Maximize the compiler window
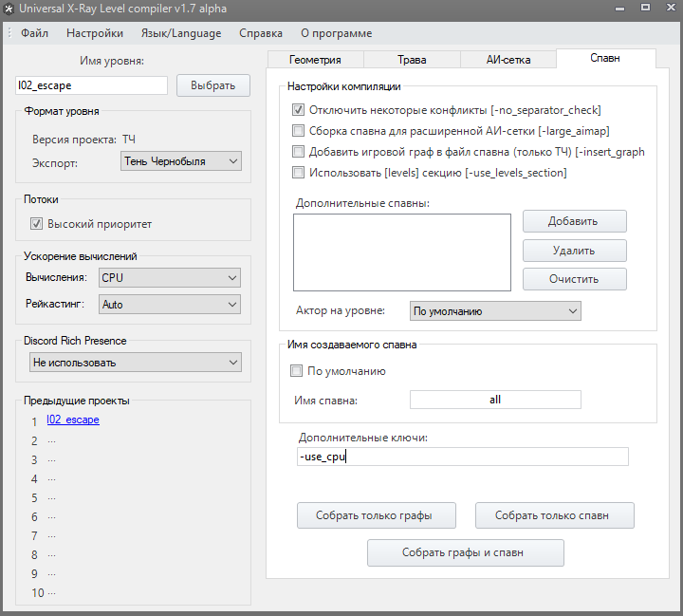 click(x=645, y=7)
